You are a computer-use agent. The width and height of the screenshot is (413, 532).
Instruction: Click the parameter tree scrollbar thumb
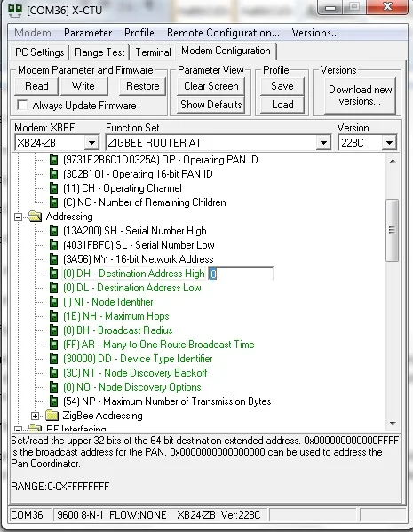tap(393, 230)
